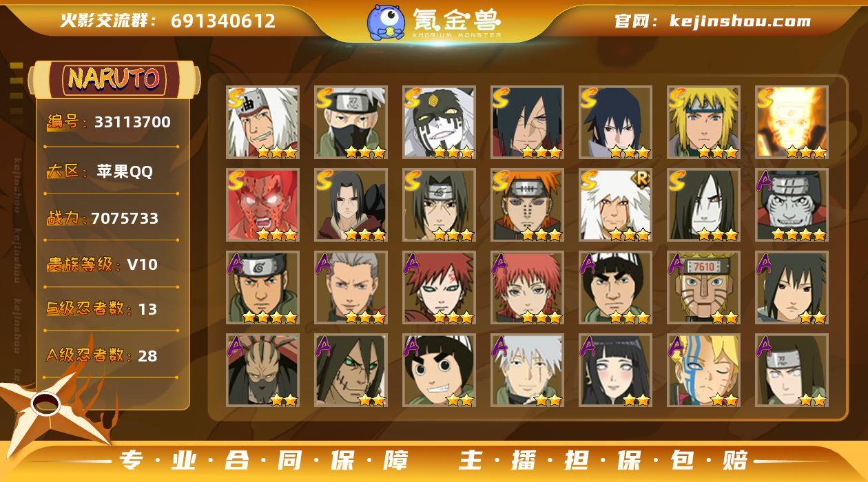Click the Hinata portrait with white eyes
The image size is (868, 482).
pos(615,370)
